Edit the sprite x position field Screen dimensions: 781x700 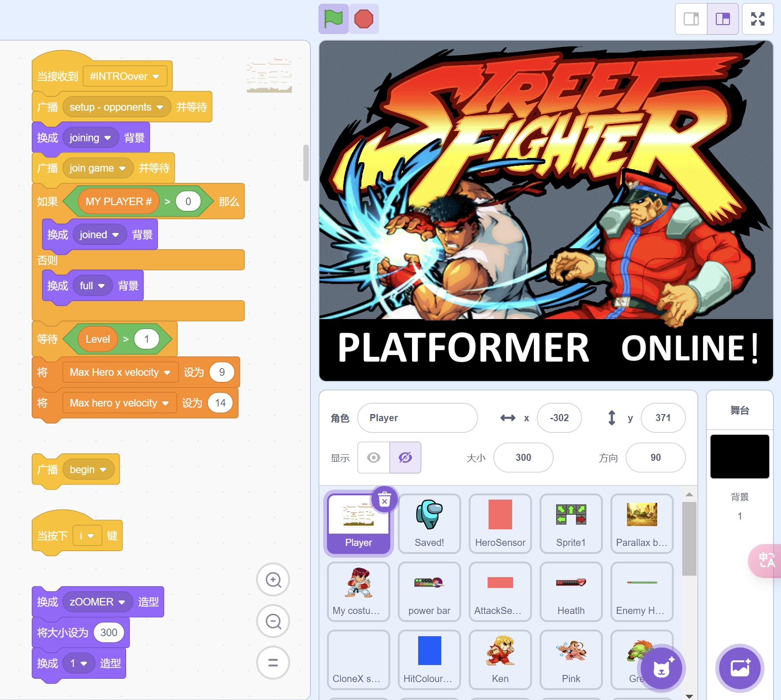[x=559, y=418]
